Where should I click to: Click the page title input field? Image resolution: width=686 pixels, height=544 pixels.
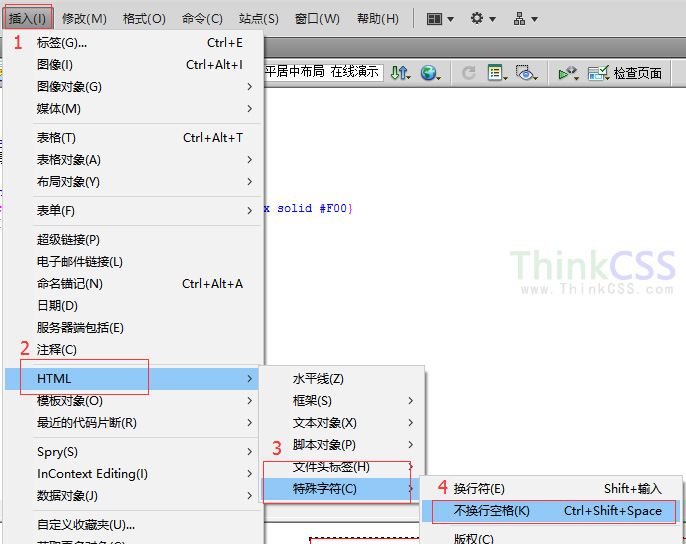pos(323,72)
